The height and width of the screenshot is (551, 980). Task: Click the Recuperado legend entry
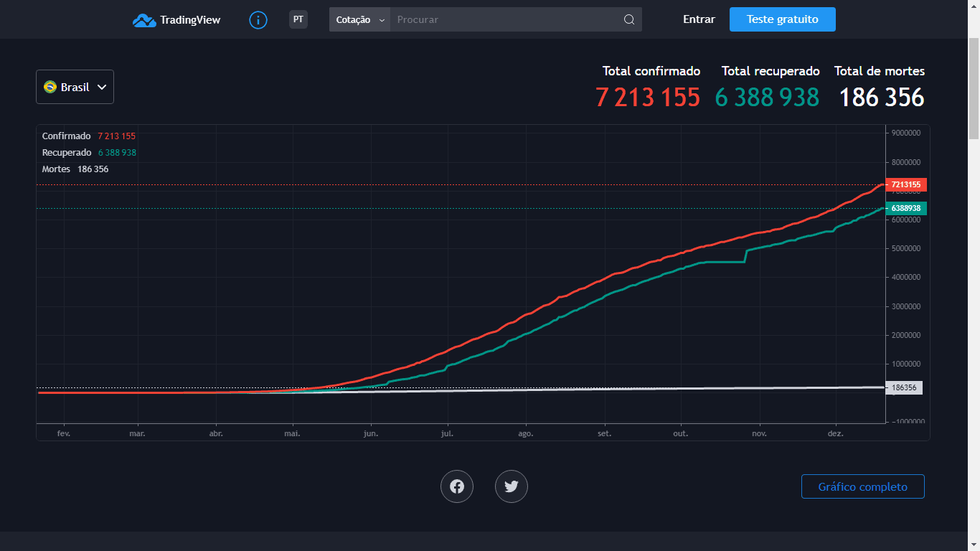[67, 153]
